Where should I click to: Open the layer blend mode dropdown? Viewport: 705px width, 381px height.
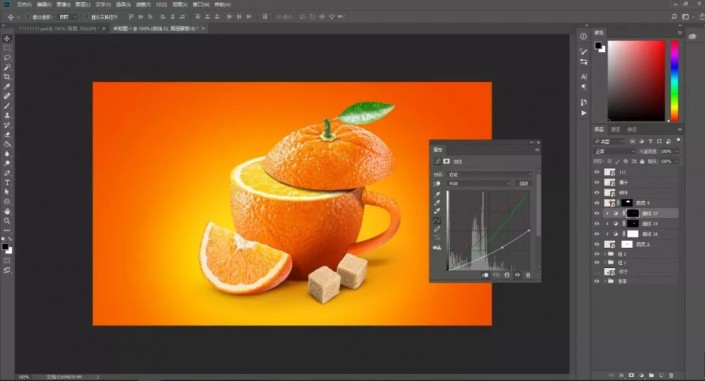[x=615, y=152]
